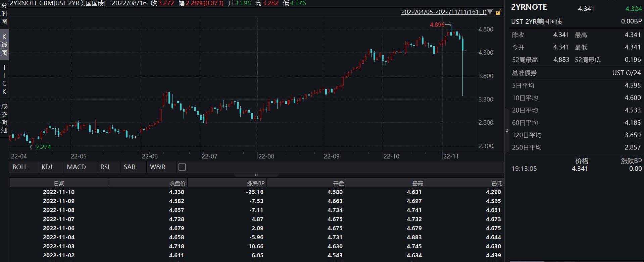Toggle the orange date range lock icon

[498, 12]
